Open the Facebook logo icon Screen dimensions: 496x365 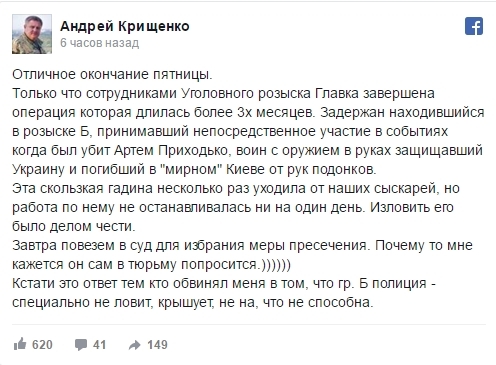click(474, 26)
